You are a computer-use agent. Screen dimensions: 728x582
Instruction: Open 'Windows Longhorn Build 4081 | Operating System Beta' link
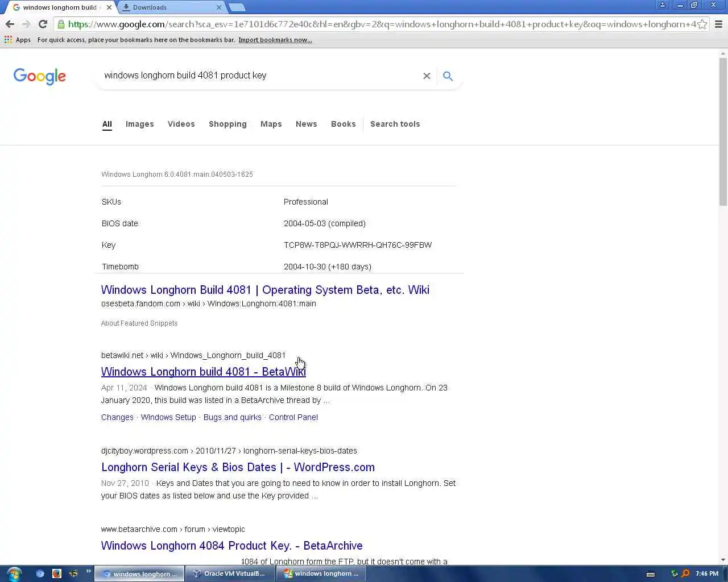click(x=265, y=290)
